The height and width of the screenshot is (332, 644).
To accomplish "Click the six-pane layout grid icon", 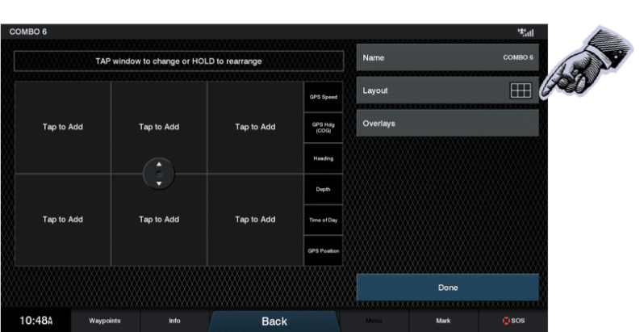I will (521, 90).
